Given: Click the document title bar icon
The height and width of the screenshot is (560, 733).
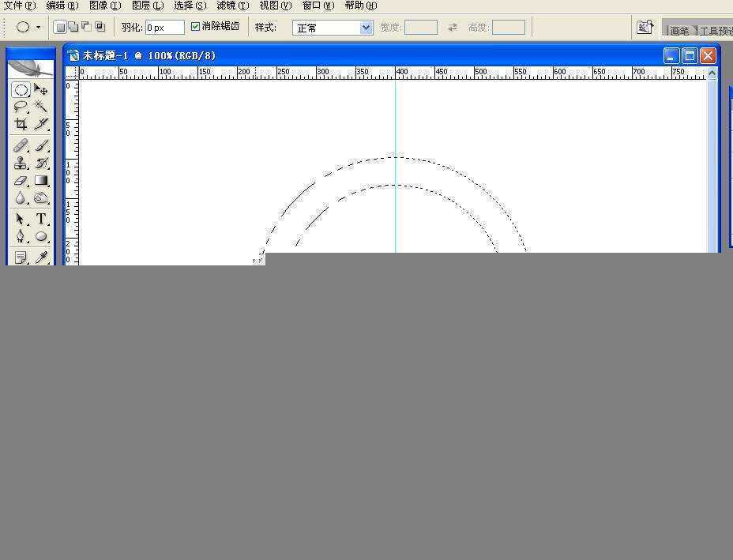Looking at the screenshot, I should 73,55.
